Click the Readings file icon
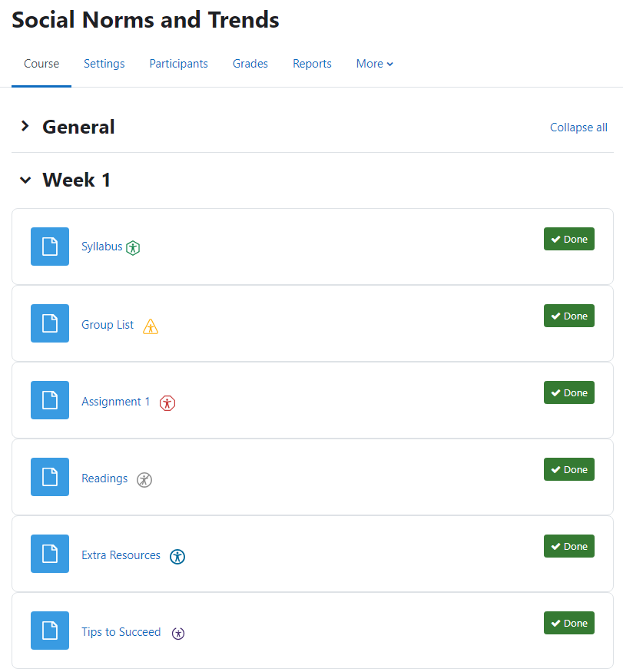This screenshot has height=672, width=623. [50, 477]
